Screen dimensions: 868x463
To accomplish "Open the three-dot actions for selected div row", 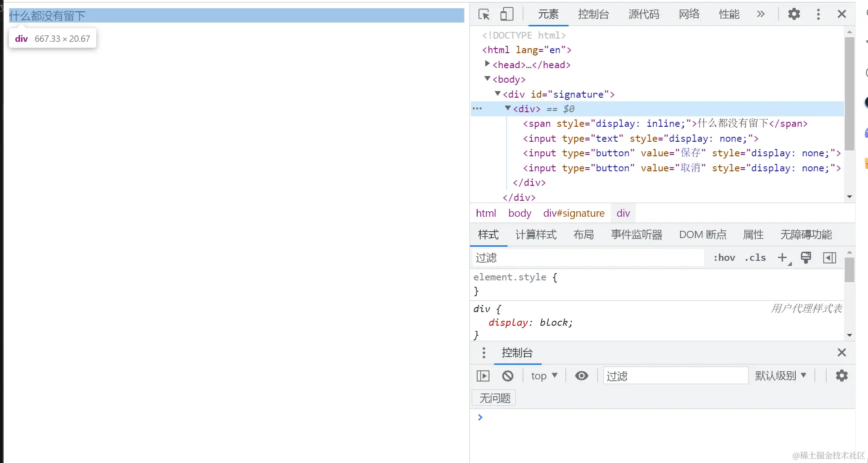I will (477, 109).
